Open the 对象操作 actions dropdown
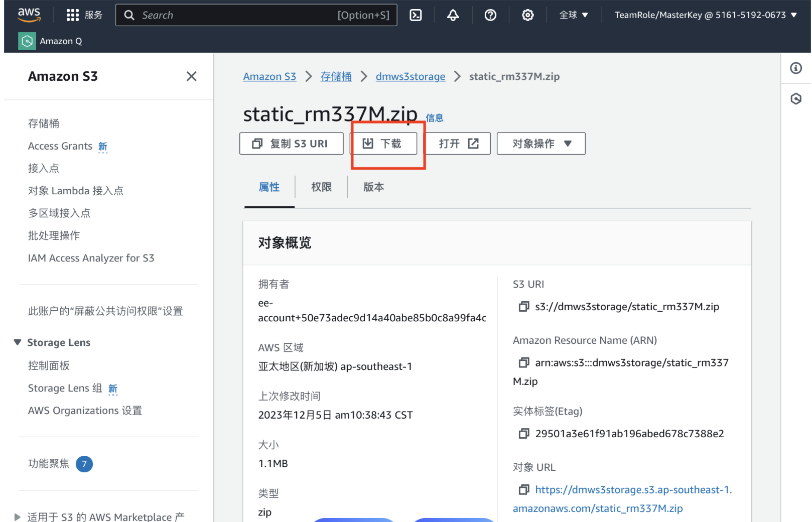812x522 pixels. [541, 144]
